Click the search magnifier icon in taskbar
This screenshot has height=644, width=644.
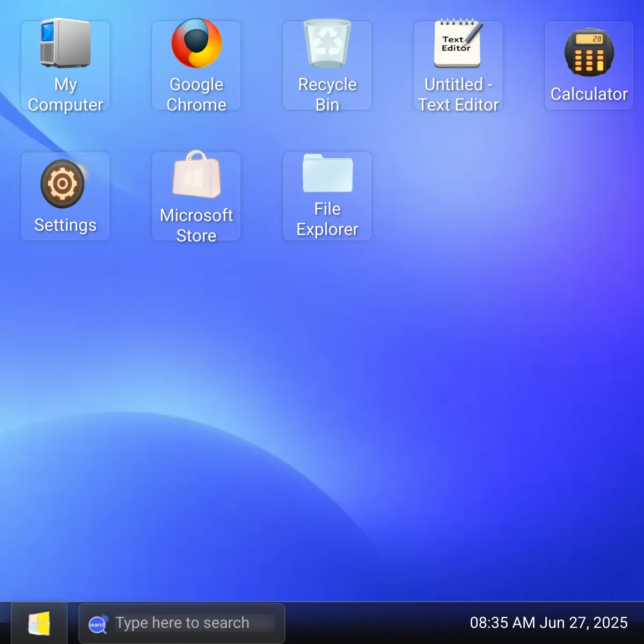coord(98,624)
